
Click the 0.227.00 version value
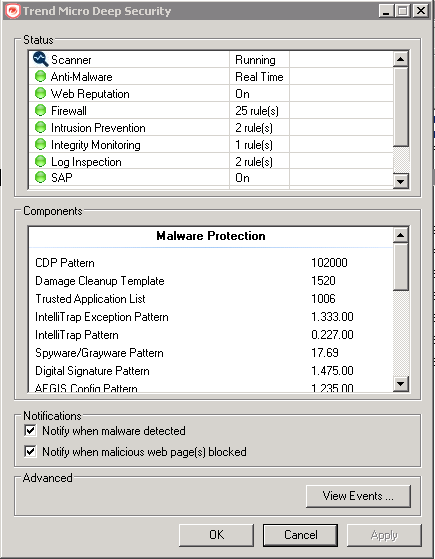click(x=332, y=335)
